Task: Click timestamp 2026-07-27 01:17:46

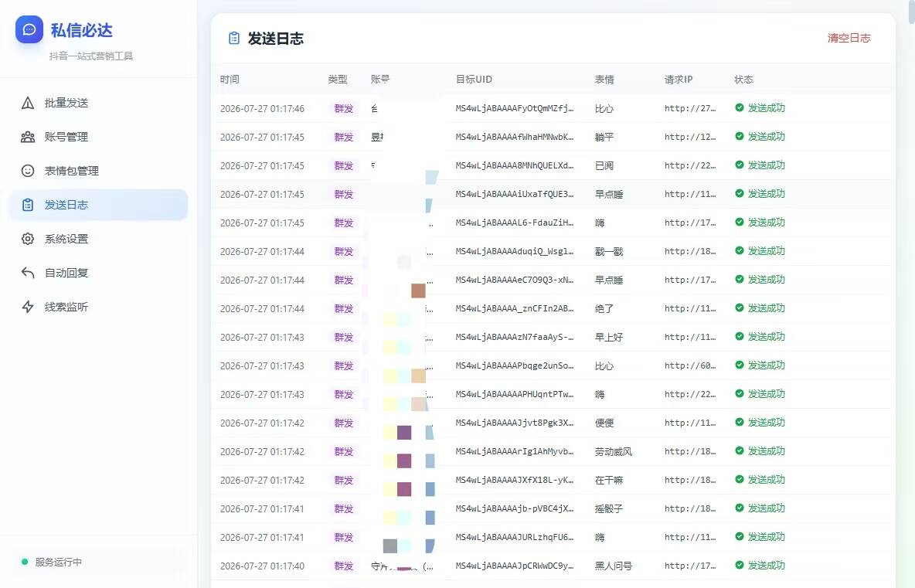Action: [x=262, y=108]
